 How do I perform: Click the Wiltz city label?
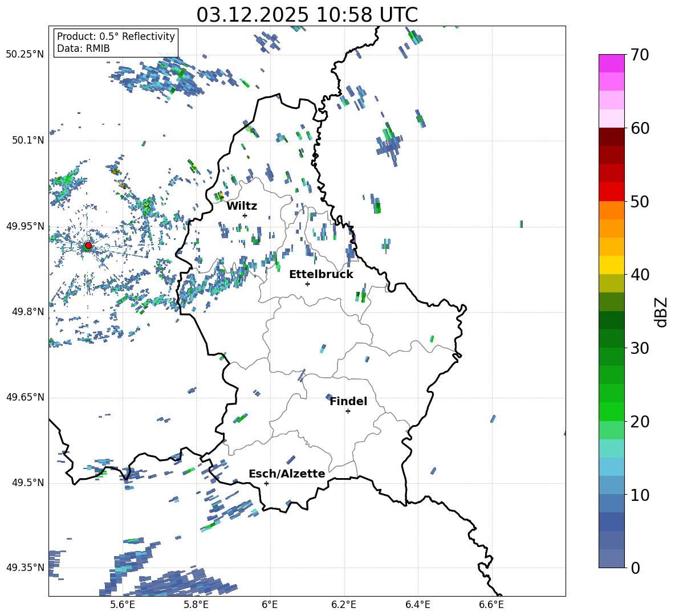tap(242, 206)
